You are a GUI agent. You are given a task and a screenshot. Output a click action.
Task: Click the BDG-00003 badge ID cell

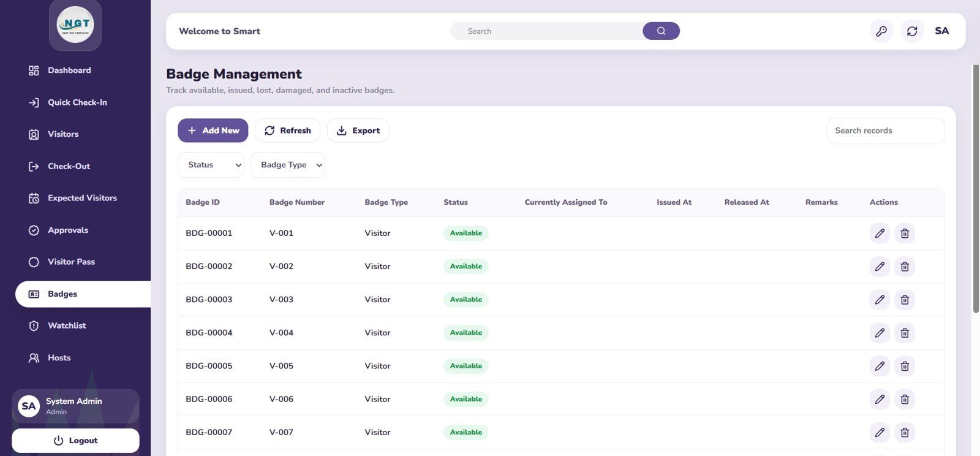click(209, 300)
